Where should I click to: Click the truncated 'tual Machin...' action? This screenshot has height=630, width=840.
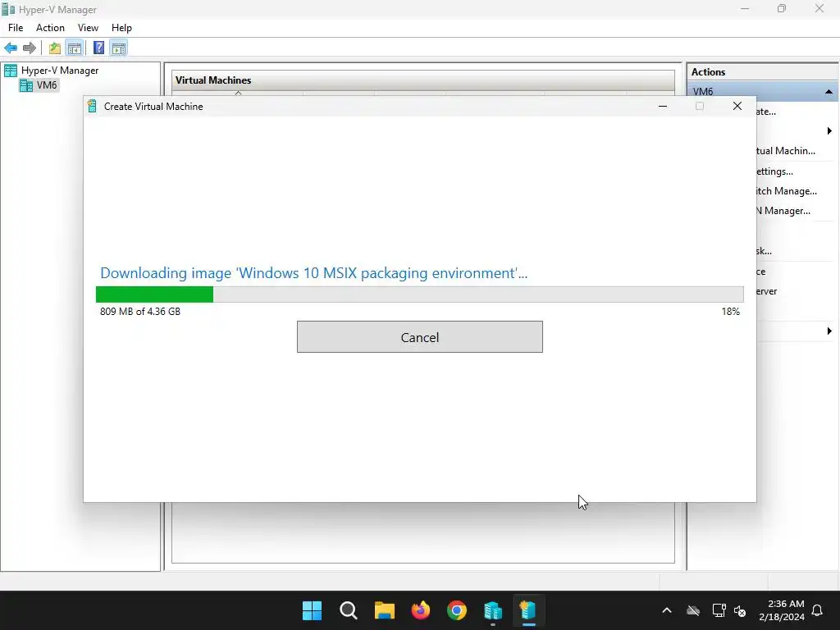pyautogui.click(x=786, y=151)
